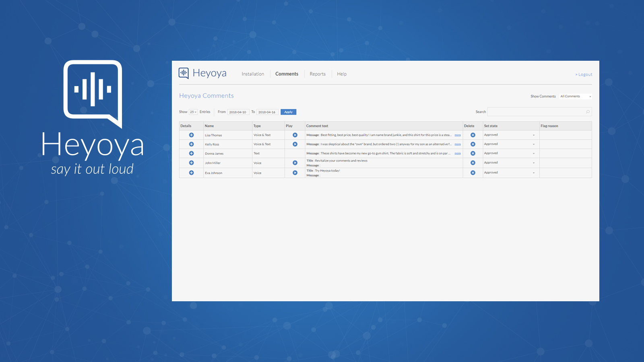Delete Eva Johnson comment
Screen dimensions: 644x362
tap(473, 173)
